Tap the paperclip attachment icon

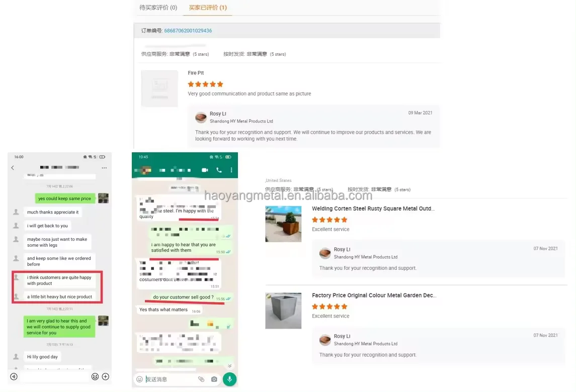click(201, 379)
